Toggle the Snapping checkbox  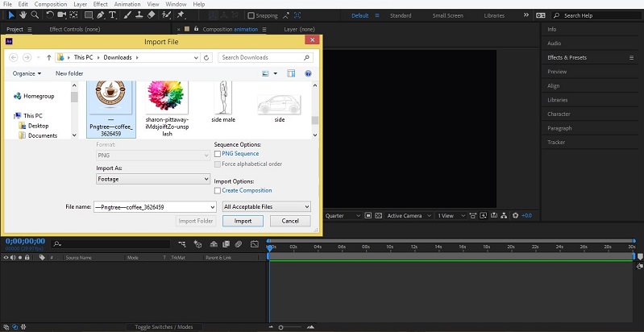(x=251, y=15)
